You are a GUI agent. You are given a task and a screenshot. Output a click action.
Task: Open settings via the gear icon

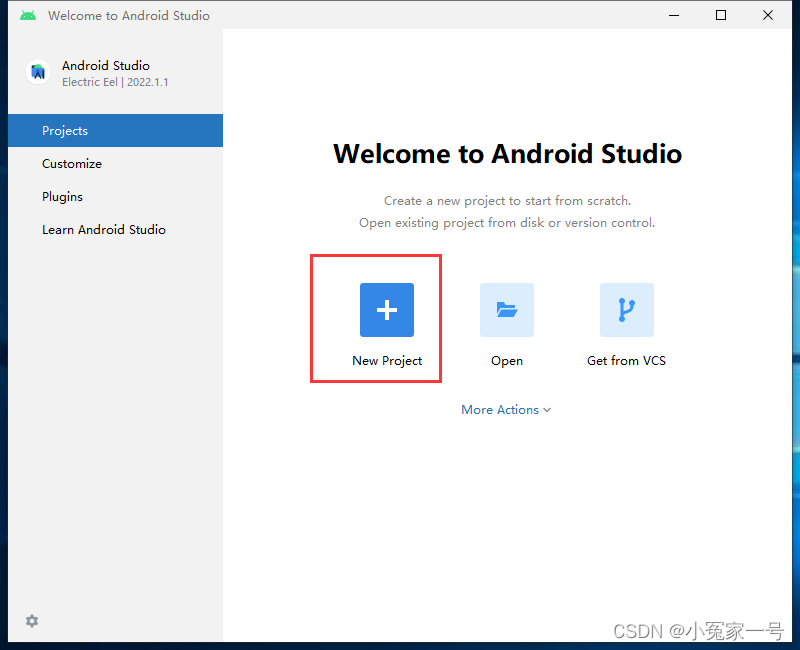32,621
